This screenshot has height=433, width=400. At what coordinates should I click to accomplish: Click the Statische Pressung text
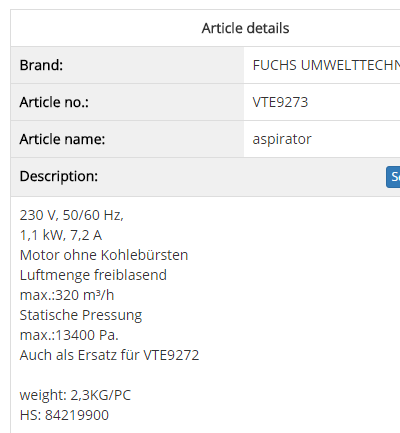coord(81,315)
